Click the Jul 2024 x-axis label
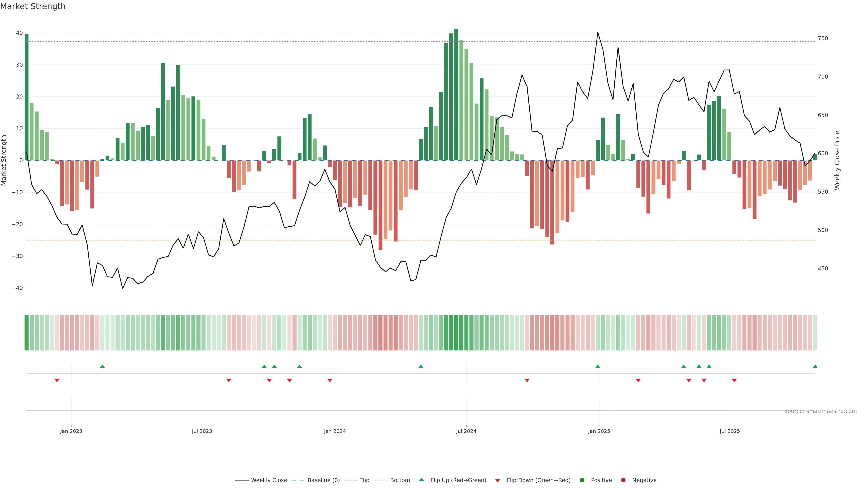The height and width of the screenshot is (488, 868). pos(466,431)
